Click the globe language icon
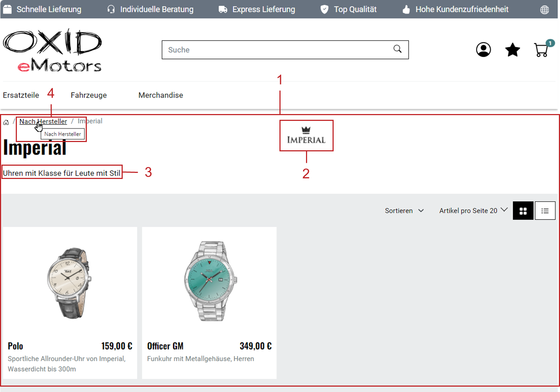The image size is (560, 392). [x=544, y=10]
